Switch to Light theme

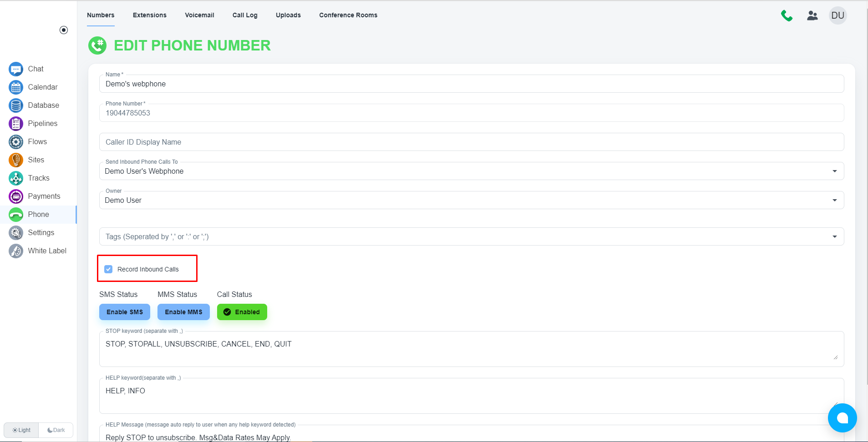21,430
